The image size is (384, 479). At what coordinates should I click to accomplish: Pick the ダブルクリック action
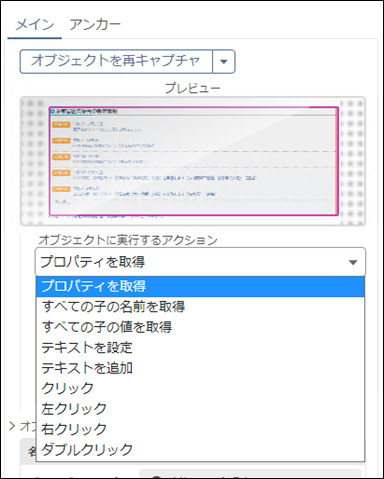click(200, 450)
